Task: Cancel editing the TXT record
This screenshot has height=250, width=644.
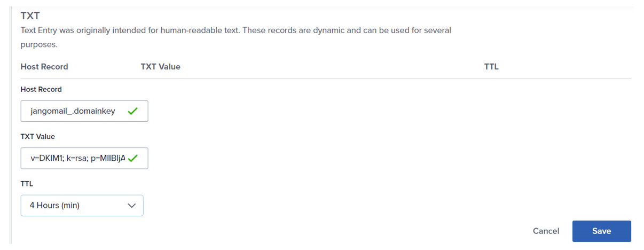Action: 546,231
